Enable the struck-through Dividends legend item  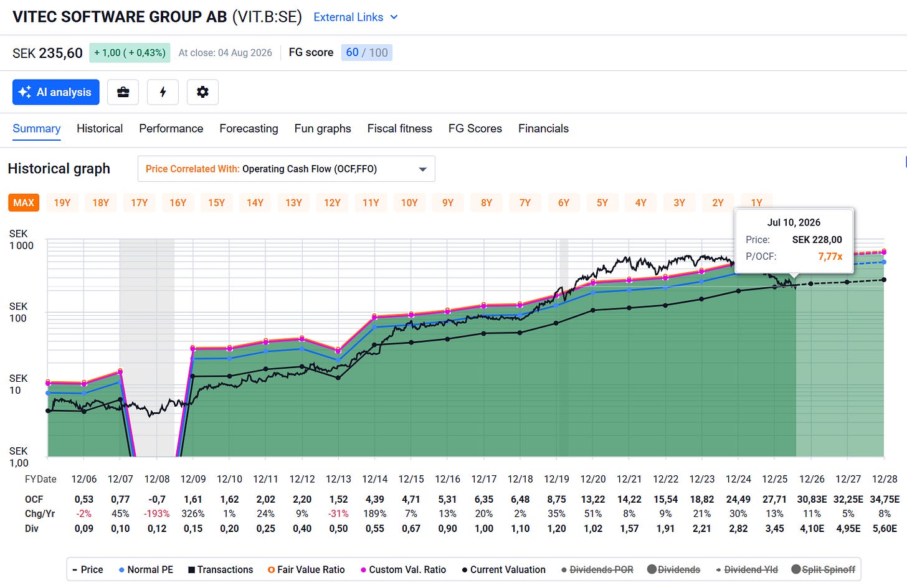(673, 569)
